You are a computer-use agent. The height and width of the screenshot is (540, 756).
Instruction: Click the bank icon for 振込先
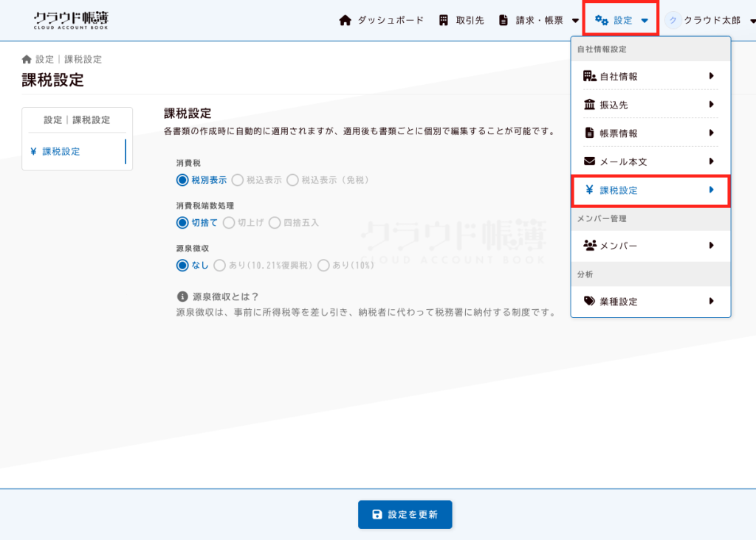(589, 105)
